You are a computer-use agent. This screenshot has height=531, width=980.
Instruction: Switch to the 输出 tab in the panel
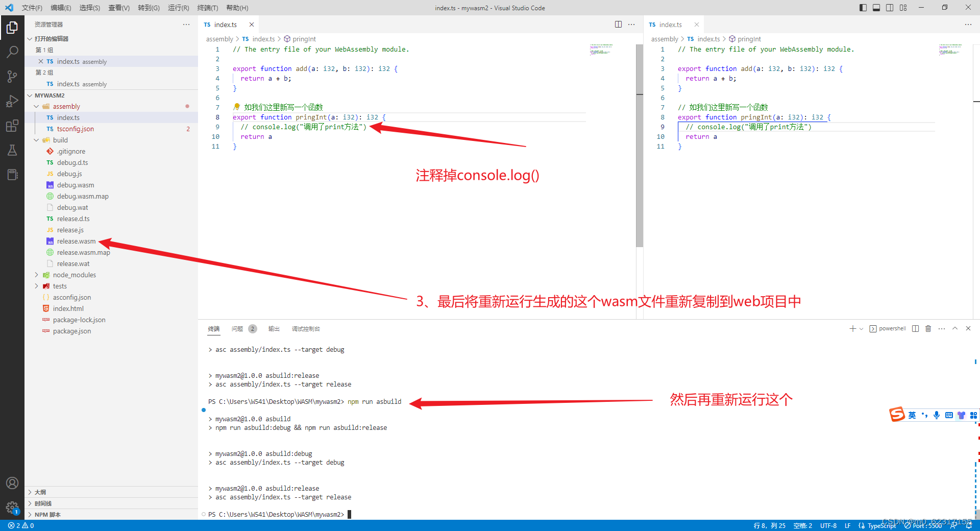[274, 329]
